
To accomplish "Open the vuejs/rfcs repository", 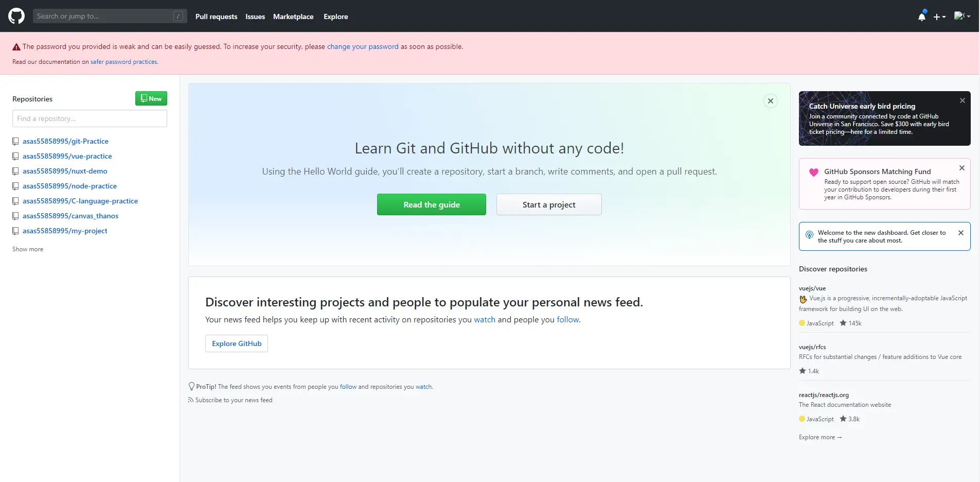I will click(812, 347).
